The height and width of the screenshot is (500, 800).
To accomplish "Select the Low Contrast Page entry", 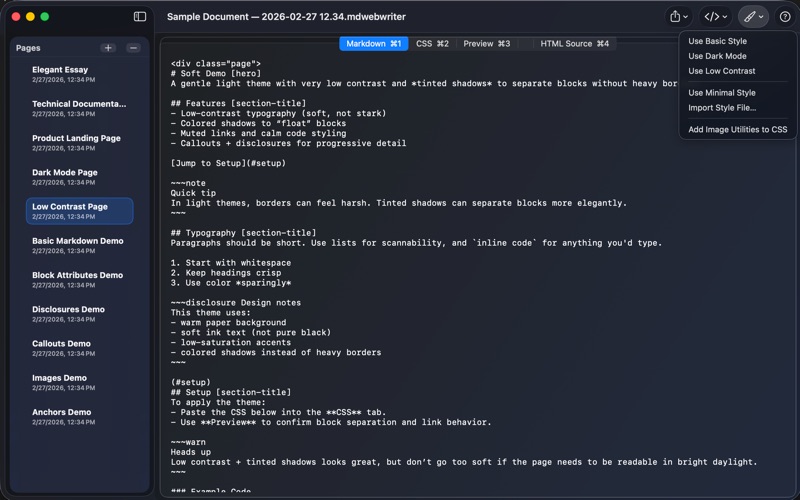I will tap(80, 211).
